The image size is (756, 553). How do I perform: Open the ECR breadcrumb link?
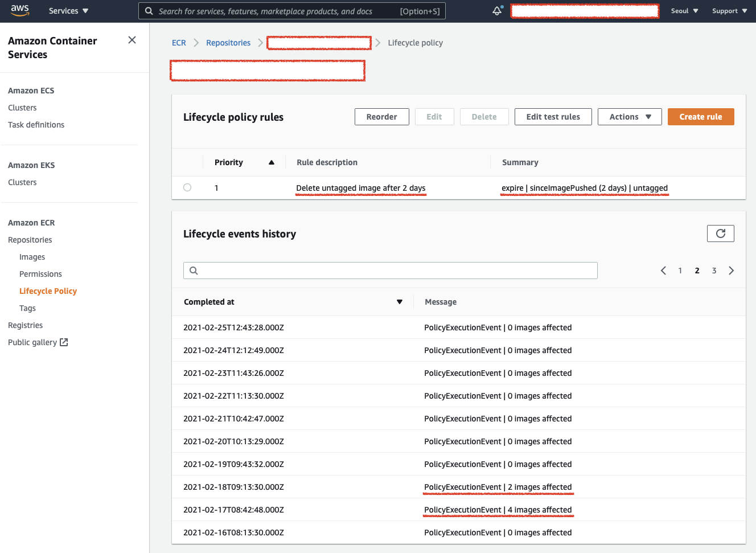coord(179,43)
